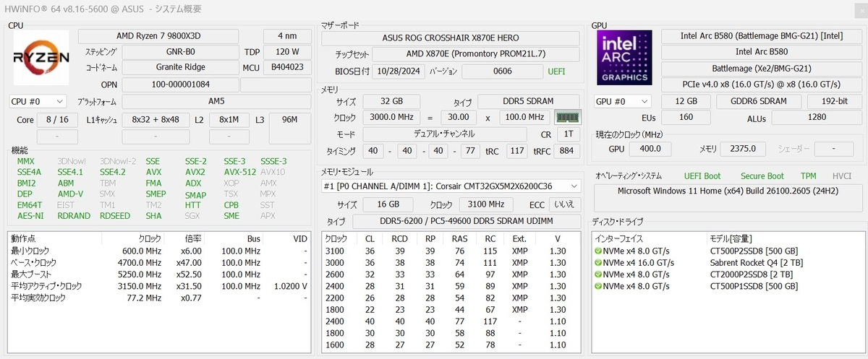Open the CPU #0 selector dropdown
Viewport: 868px width, 359px height.
pyautogui.click(x=38, y=102)
